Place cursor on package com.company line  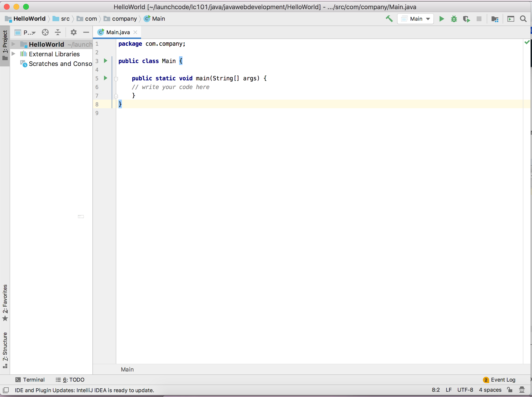[x=152, y=44]
